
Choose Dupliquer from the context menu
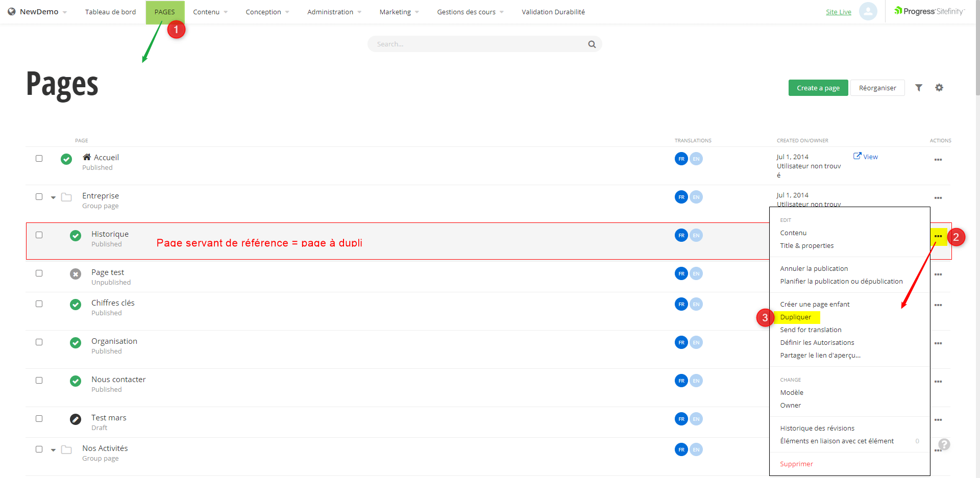click(x=795, y=317)
